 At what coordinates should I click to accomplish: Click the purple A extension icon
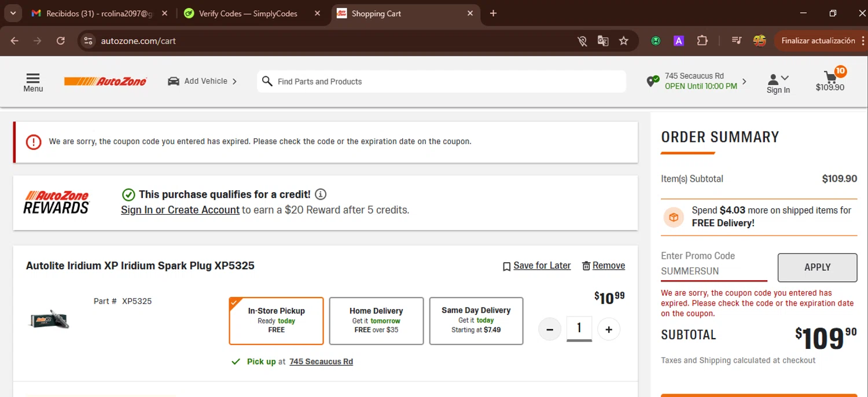tap(679, 41)
